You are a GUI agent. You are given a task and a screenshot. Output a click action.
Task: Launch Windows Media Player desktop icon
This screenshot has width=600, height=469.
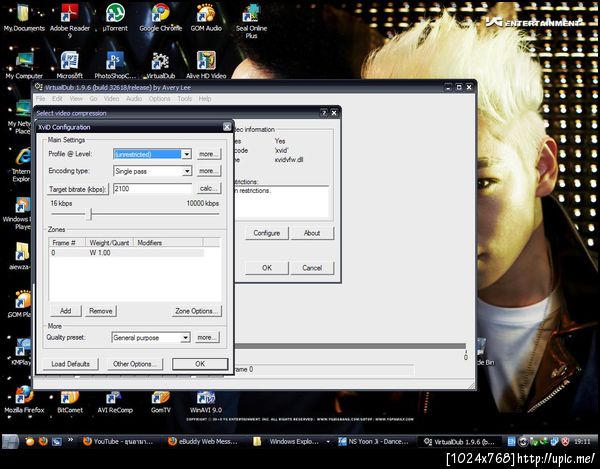tap(17, 213)
